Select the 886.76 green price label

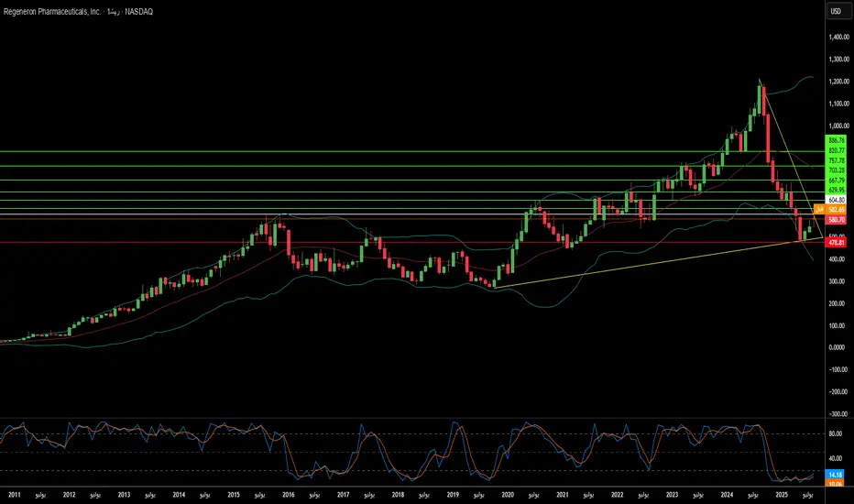836,140
